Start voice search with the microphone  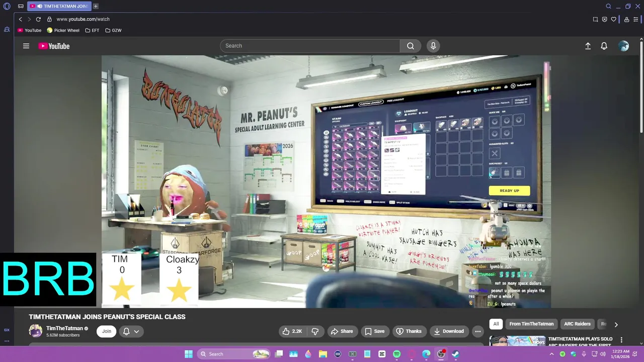(433, 46)
